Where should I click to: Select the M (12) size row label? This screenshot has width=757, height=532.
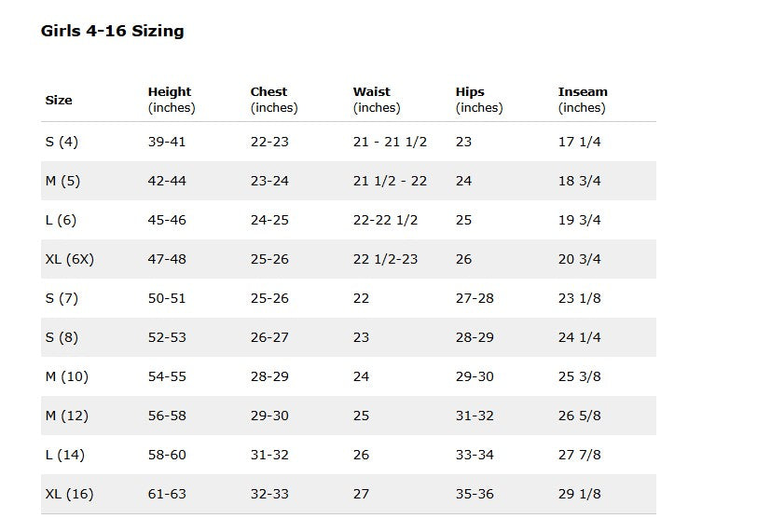[66, 416]
